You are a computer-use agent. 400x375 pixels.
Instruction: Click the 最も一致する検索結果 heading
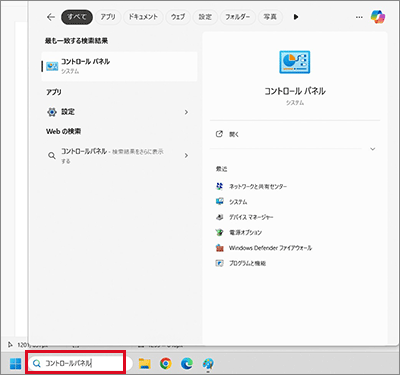coord(76,41)
